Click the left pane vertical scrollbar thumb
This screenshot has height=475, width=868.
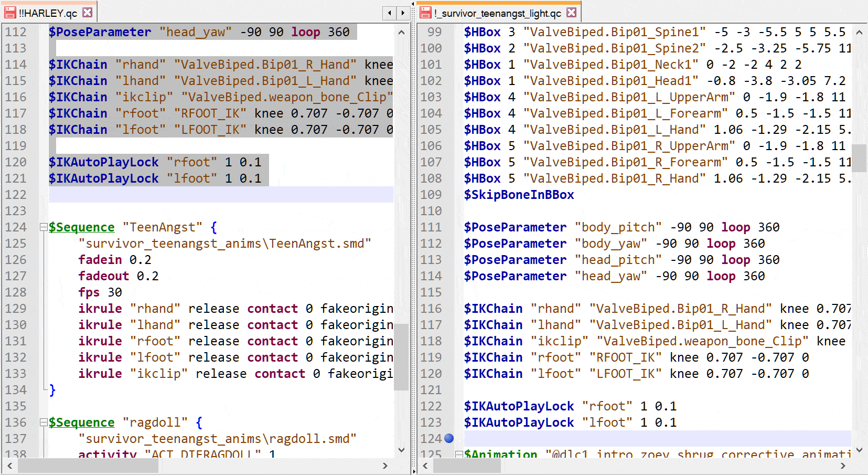coord(401,357)
